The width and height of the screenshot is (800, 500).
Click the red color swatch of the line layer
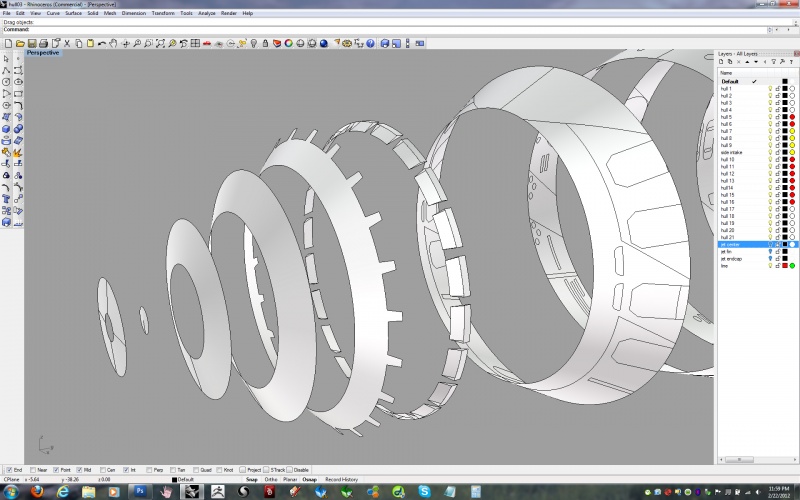click(x=785, y=266)
